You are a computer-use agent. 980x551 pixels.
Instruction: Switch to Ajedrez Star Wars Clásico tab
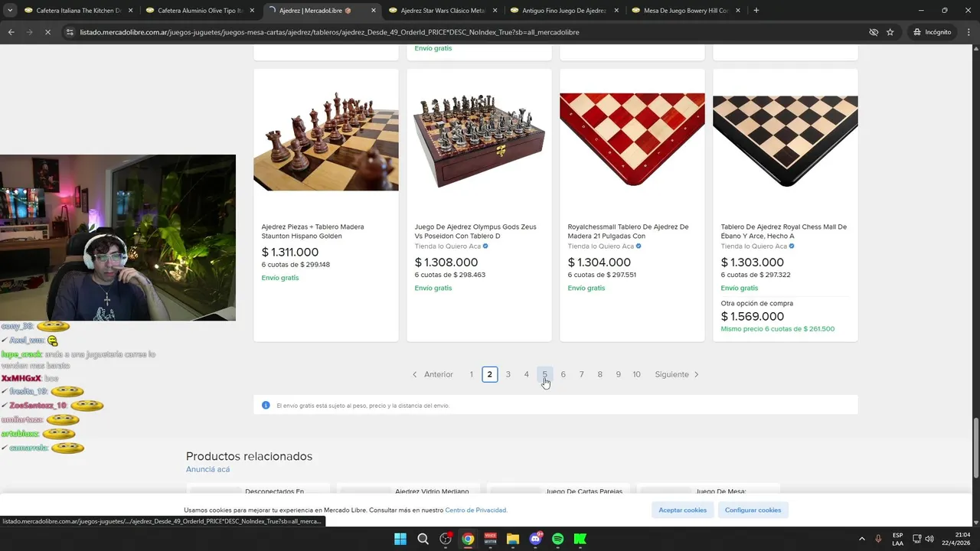pos(443,11)
